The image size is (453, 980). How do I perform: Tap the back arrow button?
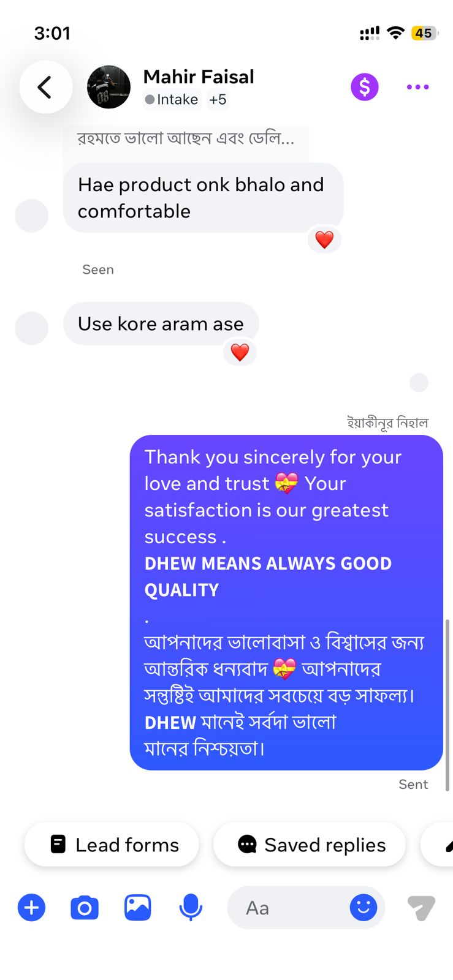[45, 87]
